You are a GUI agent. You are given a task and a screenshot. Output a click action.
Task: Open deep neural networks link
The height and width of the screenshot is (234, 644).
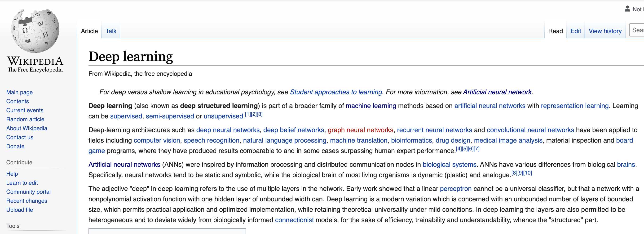(228, 130)
